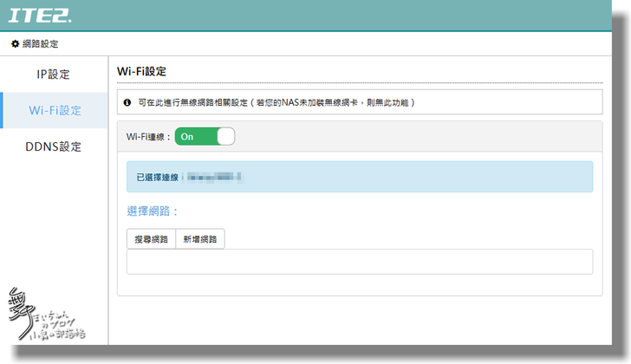Click the 網路設定 page title text

[x=40, y=44]
